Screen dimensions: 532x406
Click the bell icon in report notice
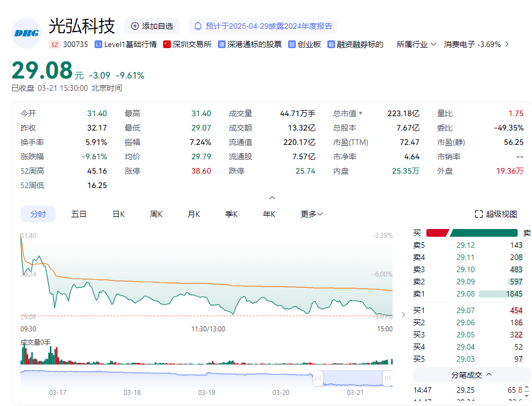(198, 26)
